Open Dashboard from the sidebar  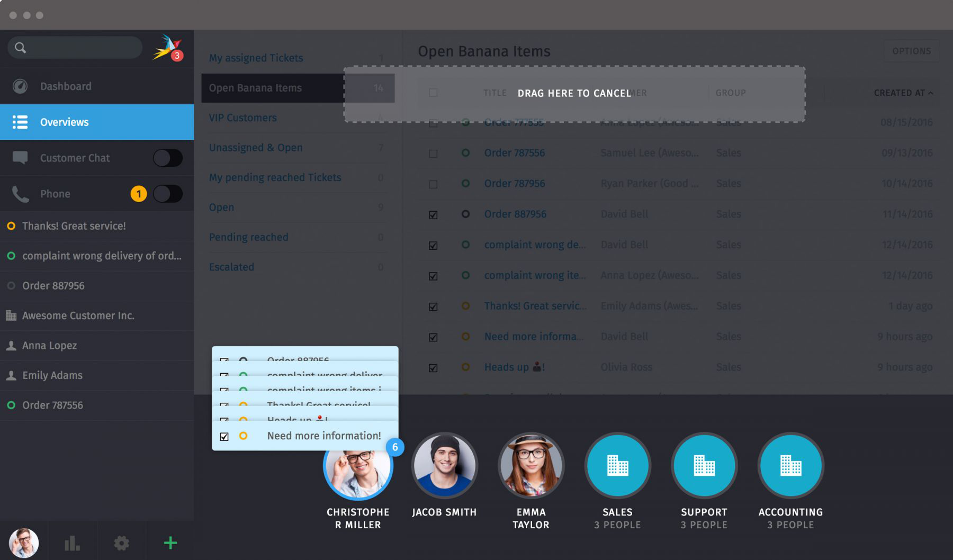[x=97, y=86]
